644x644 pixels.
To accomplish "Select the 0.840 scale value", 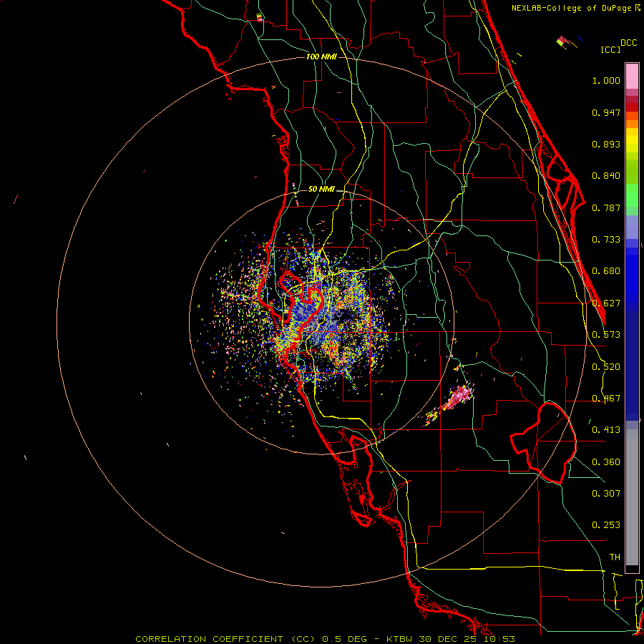I will 606,176.
